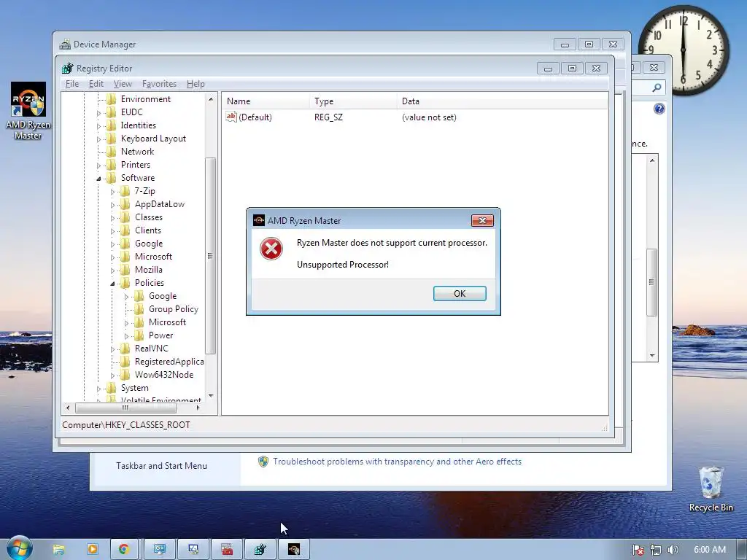Select the Classes registry key
This screenshot has width=747, height=560.
click(149, 217)
